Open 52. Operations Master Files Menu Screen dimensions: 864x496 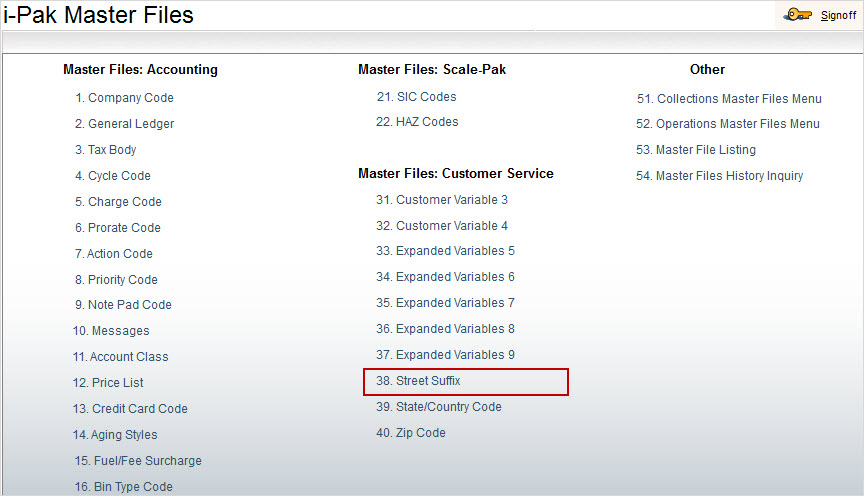[x=728, y=124]
